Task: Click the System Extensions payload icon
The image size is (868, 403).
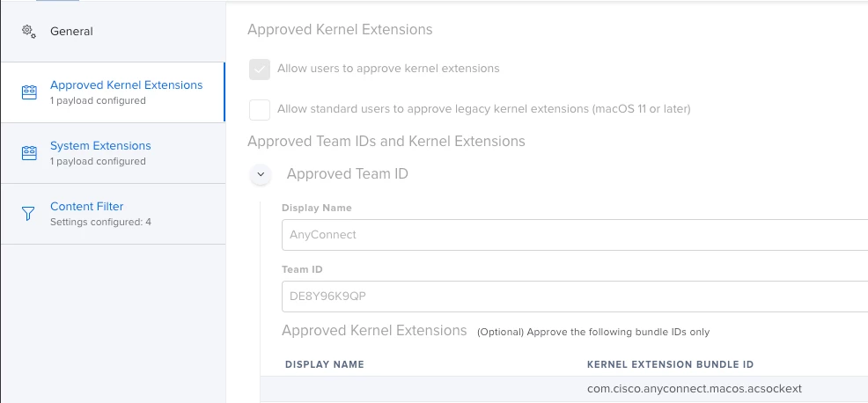Action: pyautogui.click(x=29, y=153)
